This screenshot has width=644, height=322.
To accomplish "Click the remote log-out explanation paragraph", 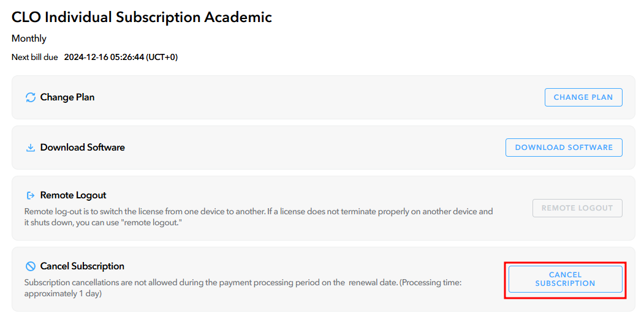I will click(x=259, y=217).
